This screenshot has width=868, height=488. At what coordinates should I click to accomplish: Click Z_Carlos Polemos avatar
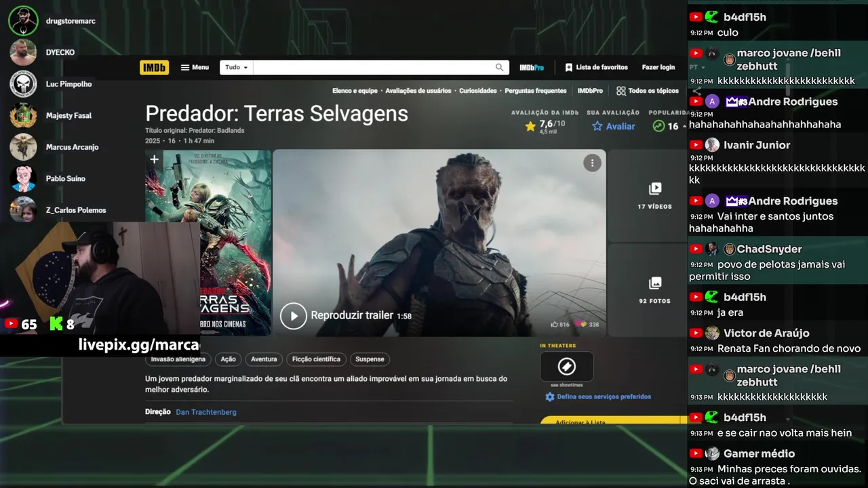[x=23, y=209]
